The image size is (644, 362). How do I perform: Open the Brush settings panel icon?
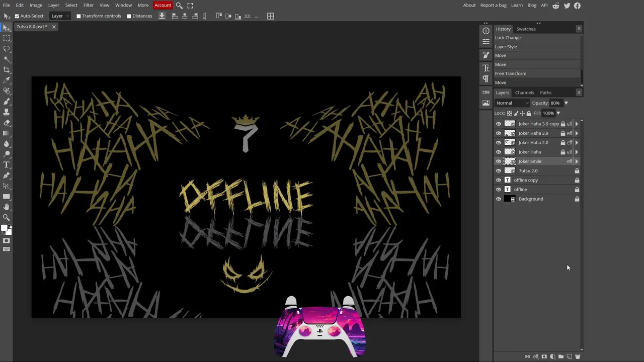pos(486,55)
